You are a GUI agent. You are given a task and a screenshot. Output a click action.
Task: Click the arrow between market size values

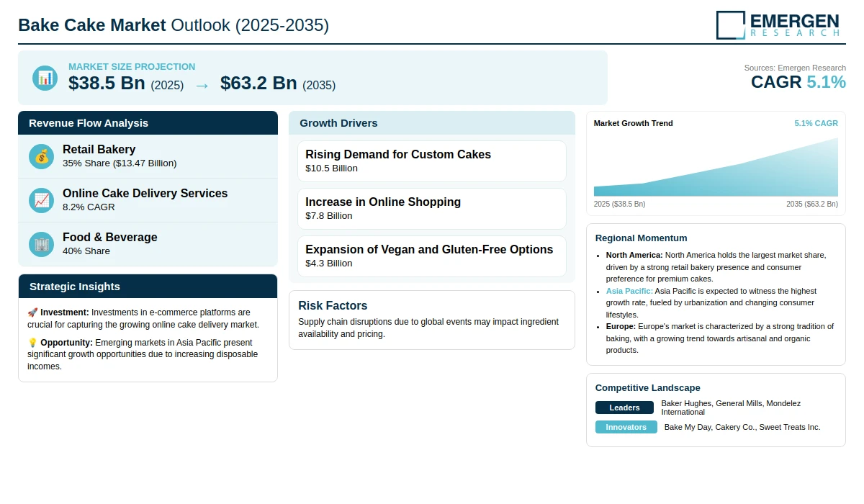pos(202,85)
